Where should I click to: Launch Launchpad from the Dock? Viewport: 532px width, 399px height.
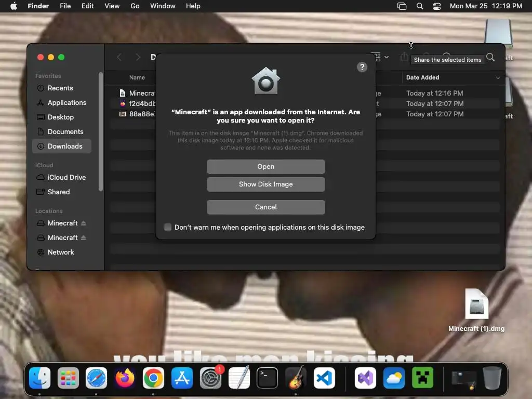[x=68, y=378]
